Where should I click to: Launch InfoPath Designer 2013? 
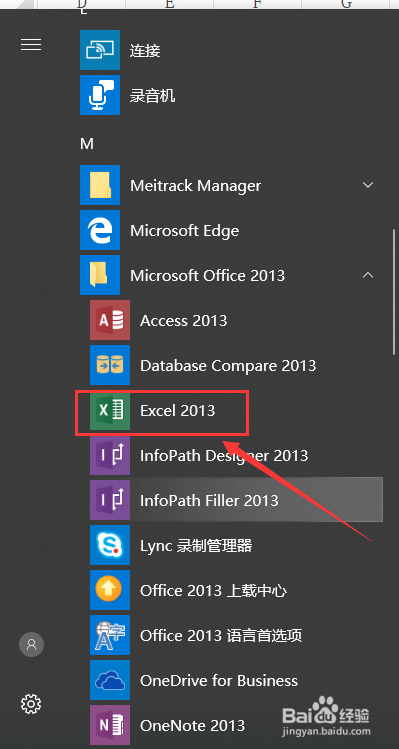point(231,455)
